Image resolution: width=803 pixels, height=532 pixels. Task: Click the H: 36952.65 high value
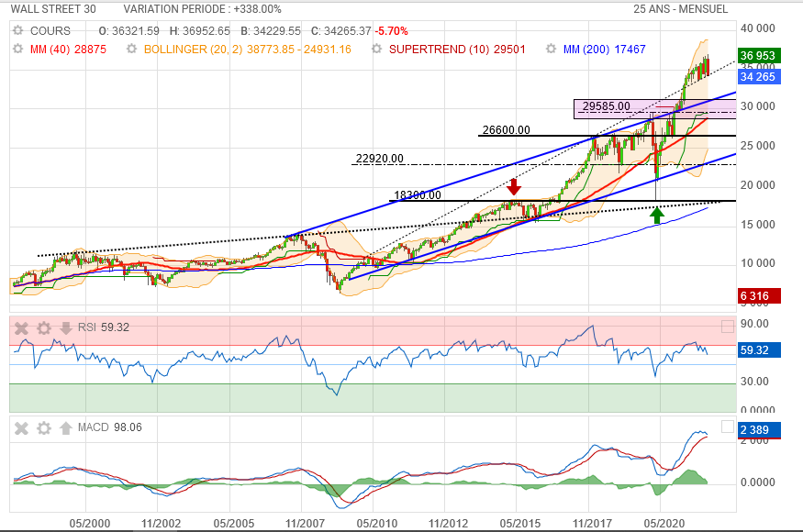[200, 30]
